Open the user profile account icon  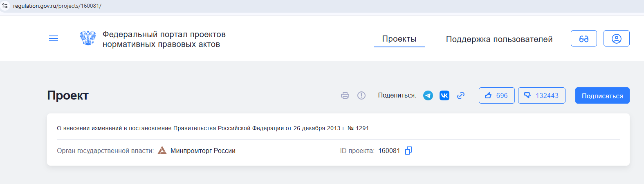(616, 38)
